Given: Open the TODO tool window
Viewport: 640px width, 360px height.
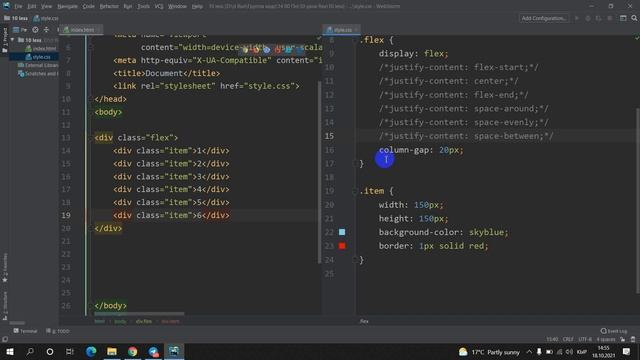Looking at the screenshot, I should click(58, 331).
